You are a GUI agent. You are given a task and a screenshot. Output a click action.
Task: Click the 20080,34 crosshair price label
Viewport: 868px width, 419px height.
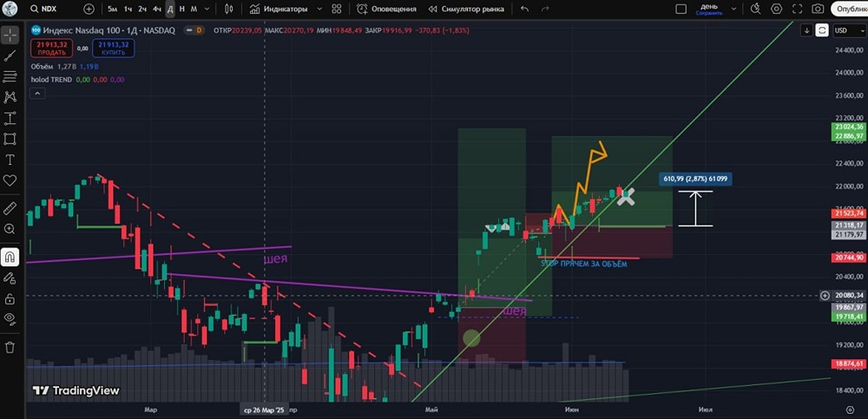coord(848,296)
